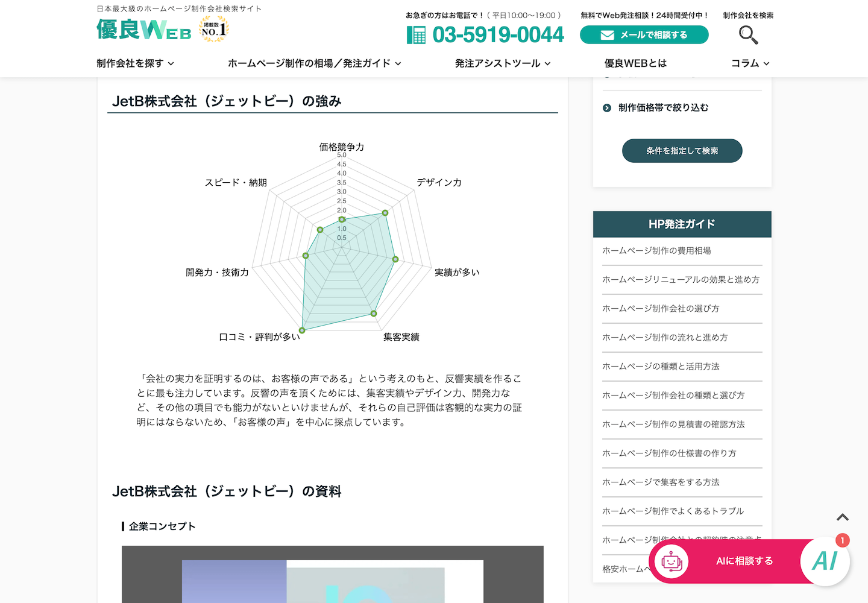Call the phone number 03-5919-0044
868x603 pixels.
tap(498, 35)
